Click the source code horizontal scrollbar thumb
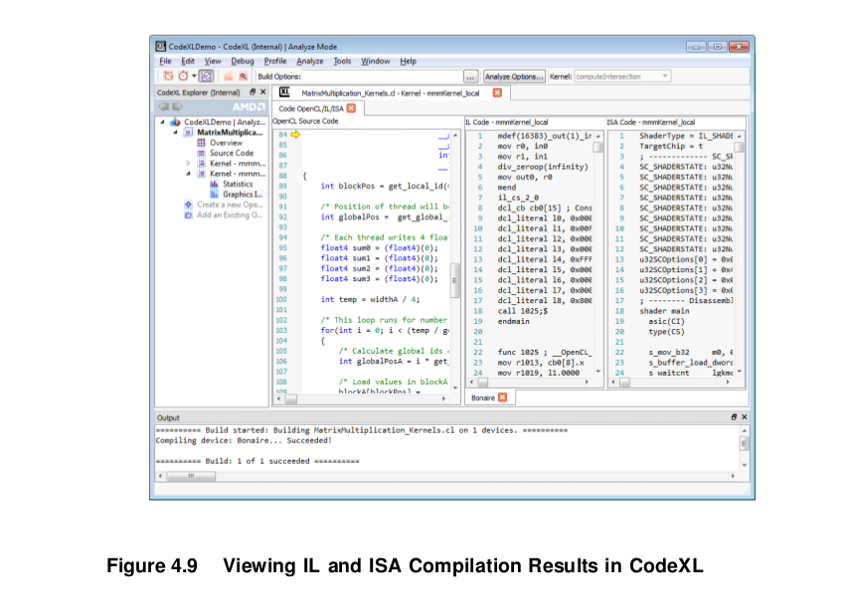Viewport: 852px width, 616px height. click(x=291, y=398)
